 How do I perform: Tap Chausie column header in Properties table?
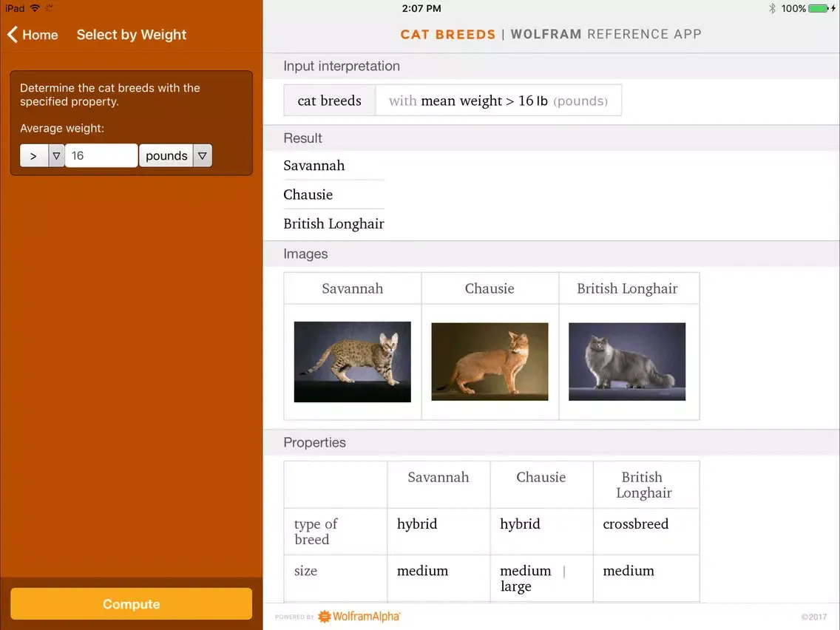(541, 485)
